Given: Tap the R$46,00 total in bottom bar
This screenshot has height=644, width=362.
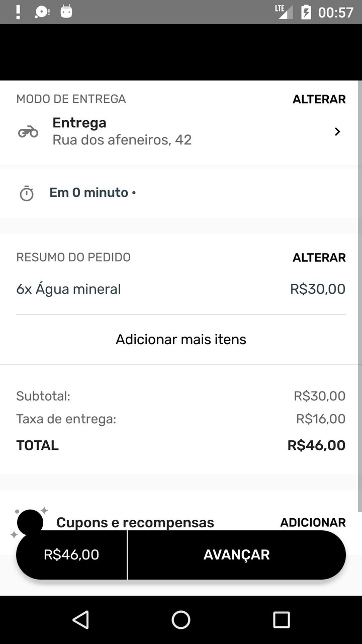Looking at the screenshot, I should pos(71,554).
